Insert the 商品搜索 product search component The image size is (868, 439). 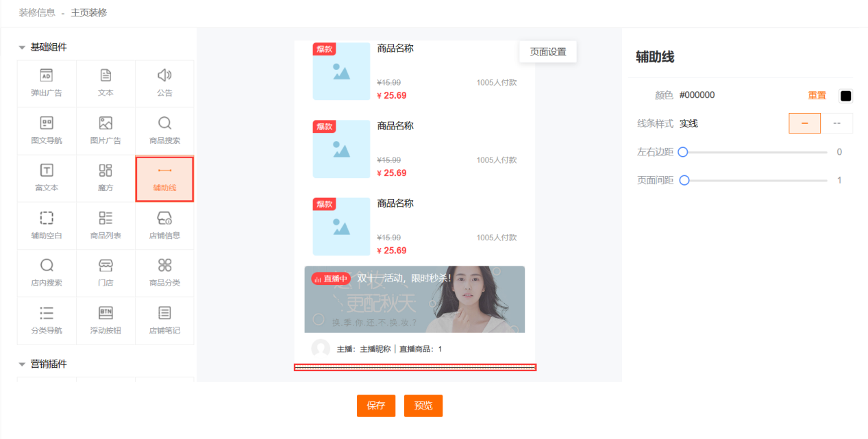[x=164, y=131]
